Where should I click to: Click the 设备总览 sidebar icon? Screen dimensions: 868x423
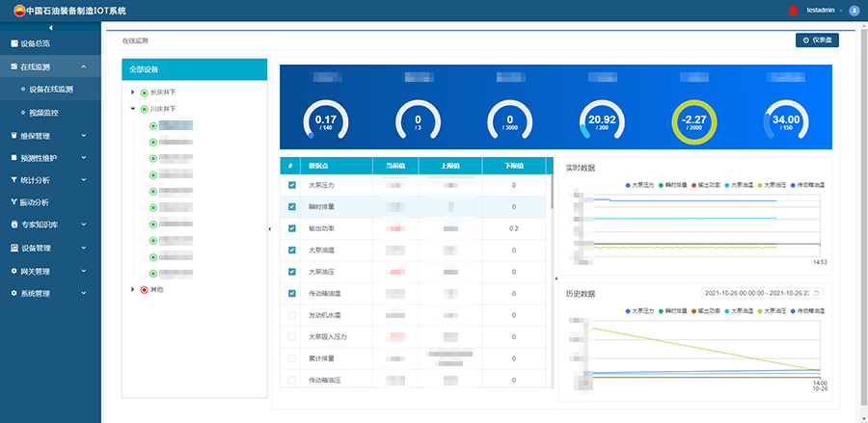pos(14,43)
